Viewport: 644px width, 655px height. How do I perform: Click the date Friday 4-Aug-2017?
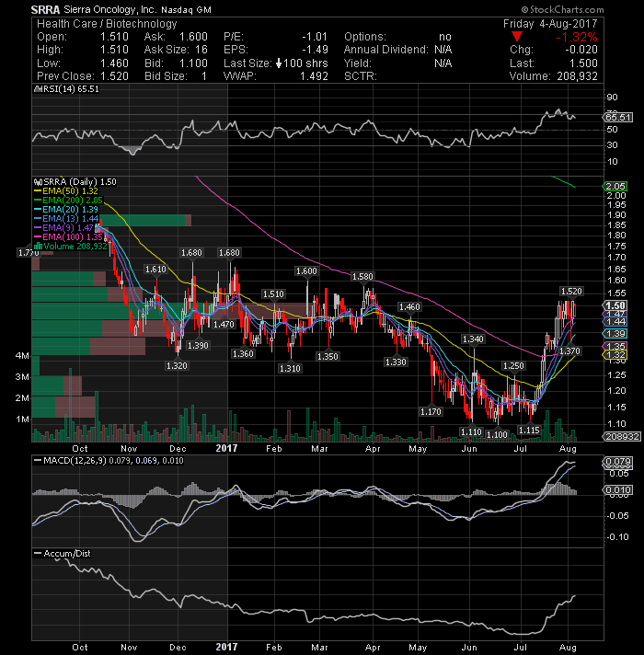(550, 23)
